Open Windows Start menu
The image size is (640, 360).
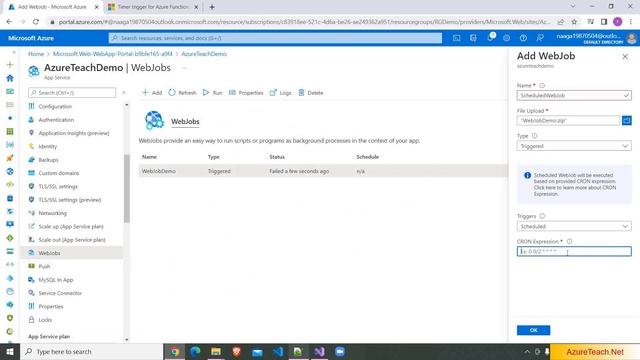pos(10,351)
